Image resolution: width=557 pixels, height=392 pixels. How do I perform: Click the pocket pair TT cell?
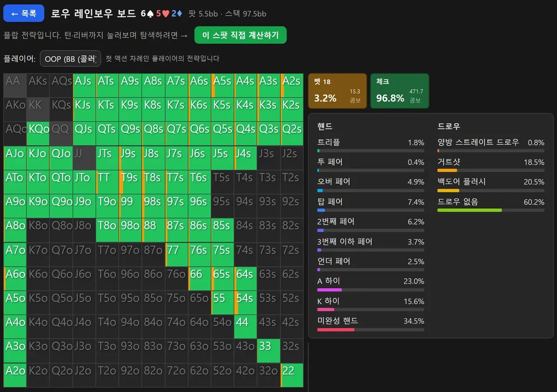(107, 182)
